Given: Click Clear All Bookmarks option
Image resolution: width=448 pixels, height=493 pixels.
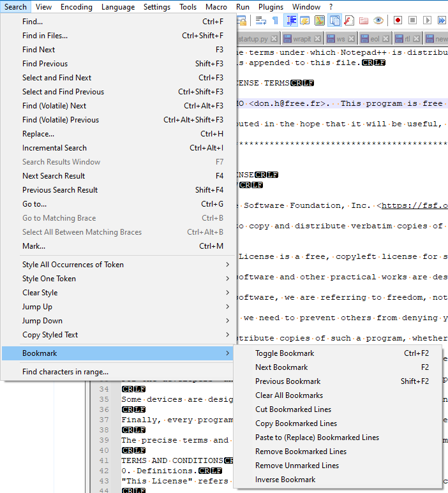Looking at the screenshot, I should (289, 395).
